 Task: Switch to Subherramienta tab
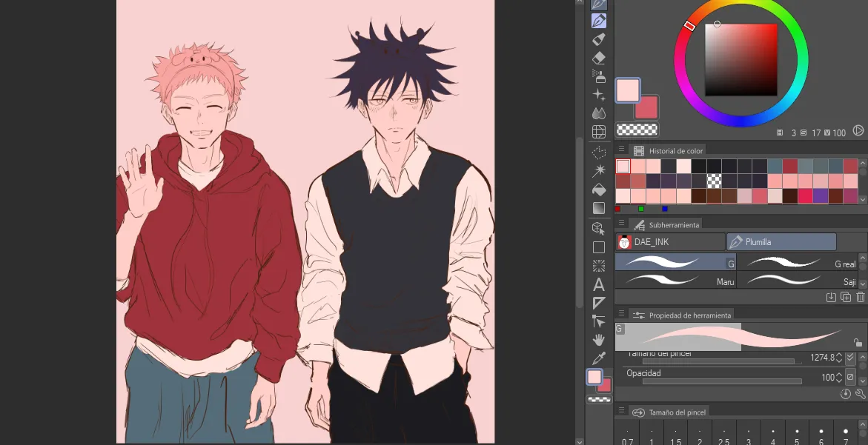666,224
